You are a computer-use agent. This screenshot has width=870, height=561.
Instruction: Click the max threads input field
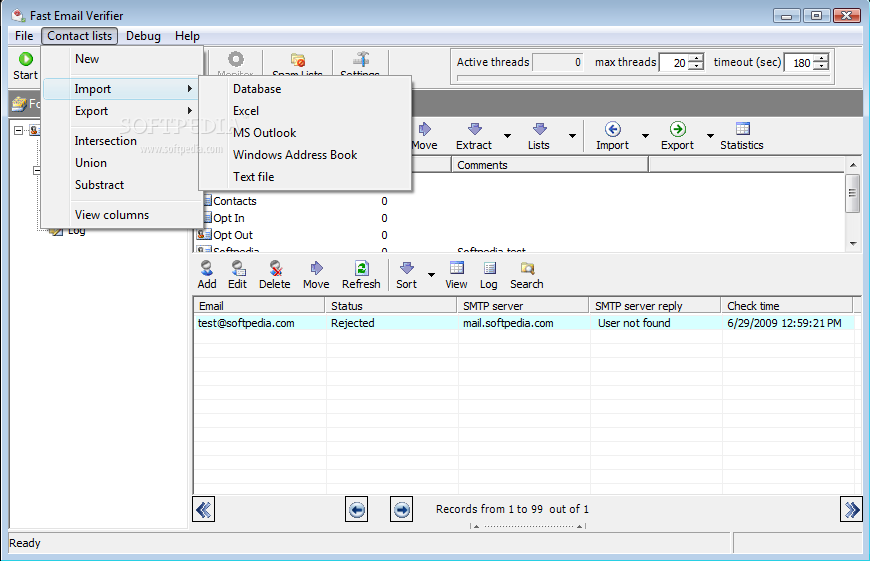pyautogui.click(x=674, y=62)
